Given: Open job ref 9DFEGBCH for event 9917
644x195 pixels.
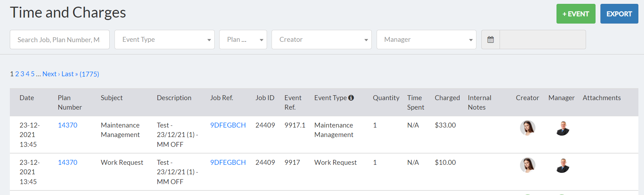Looking at the screenshot, I should [x=228, y=162].
